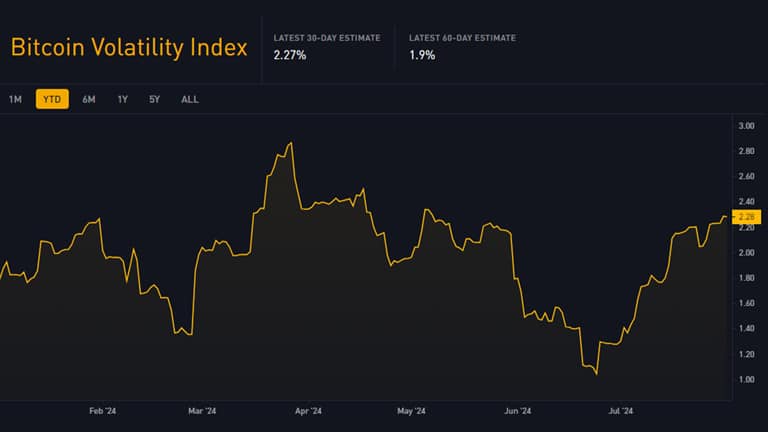
Task: Switch to the 1Y range
Action: (x=122, y=99)
